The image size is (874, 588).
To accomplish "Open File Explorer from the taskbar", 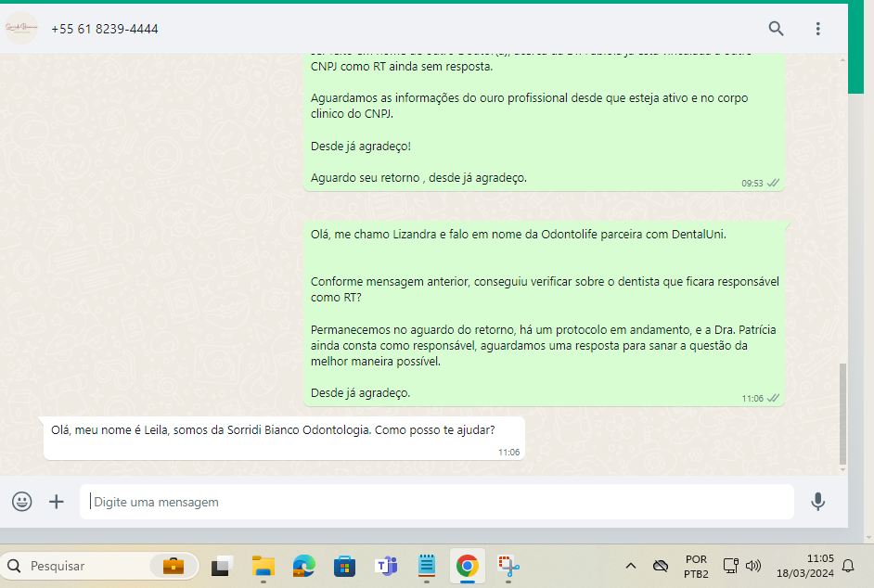I will click(263, 567).
